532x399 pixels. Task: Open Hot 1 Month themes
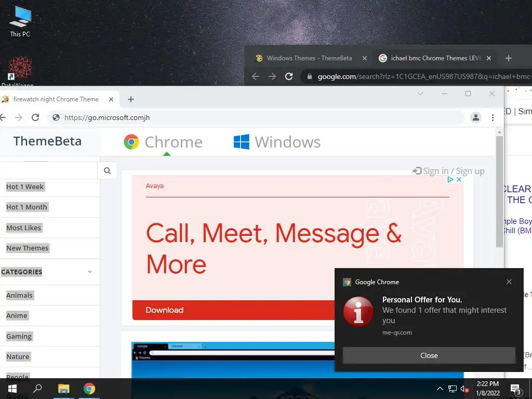coord(27,207)
